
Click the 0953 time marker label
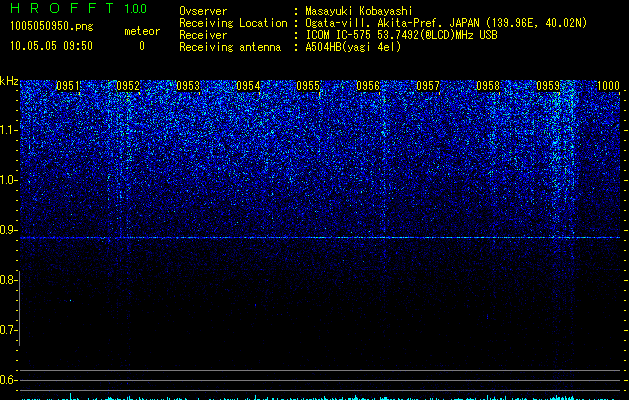pos(188,86)
